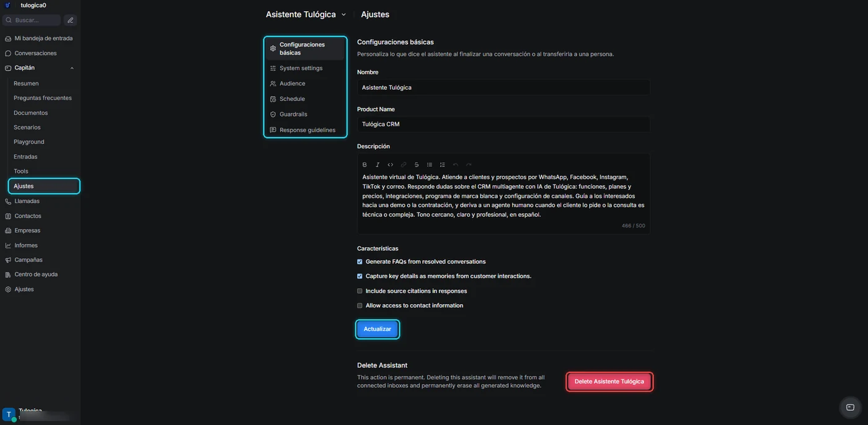
Task: Apply bold formatting in description editor
Action: (x=365, y=165)
